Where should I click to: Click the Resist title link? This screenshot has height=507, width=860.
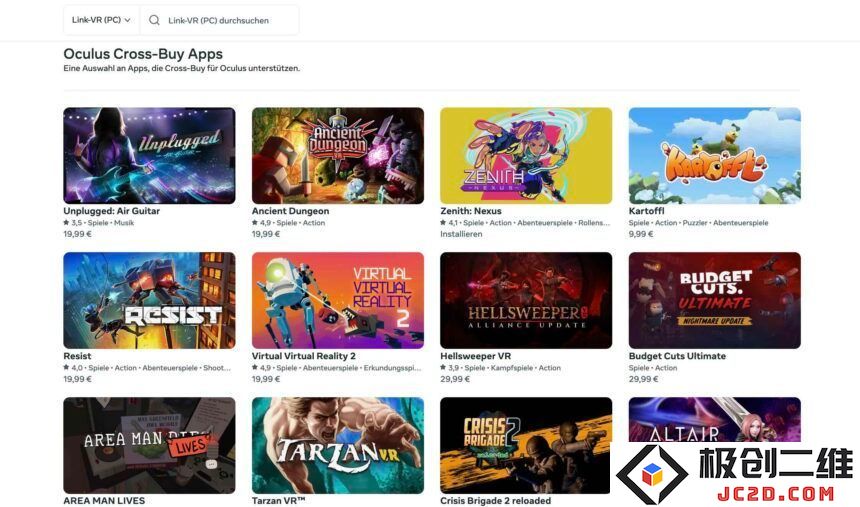click(x=77, y=356)
